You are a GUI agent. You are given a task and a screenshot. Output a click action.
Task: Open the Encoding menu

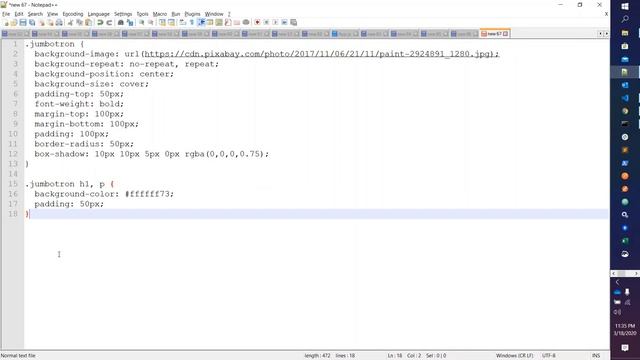coord(73,14)
